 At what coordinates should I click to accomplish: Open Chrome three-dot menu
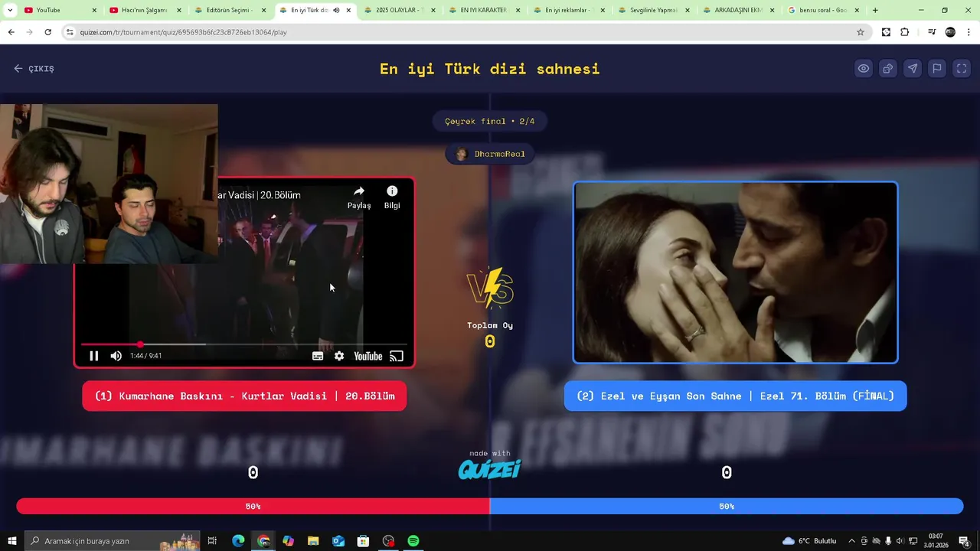969,32
